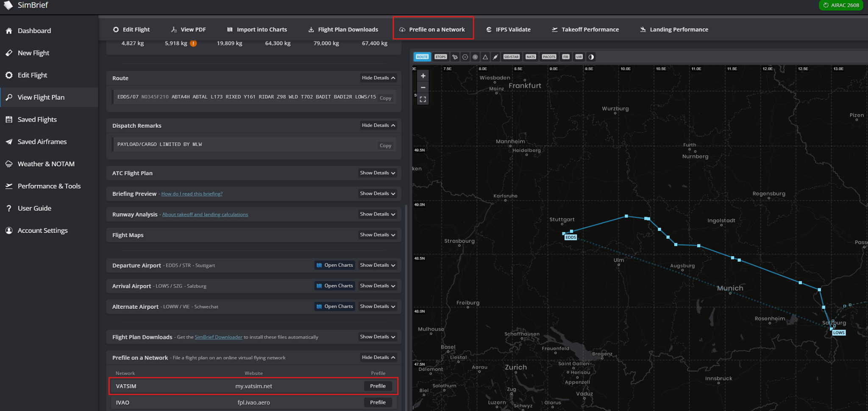Open the IFPS Validate tab
Screen dimensions: 868x411
coord(509,30)
